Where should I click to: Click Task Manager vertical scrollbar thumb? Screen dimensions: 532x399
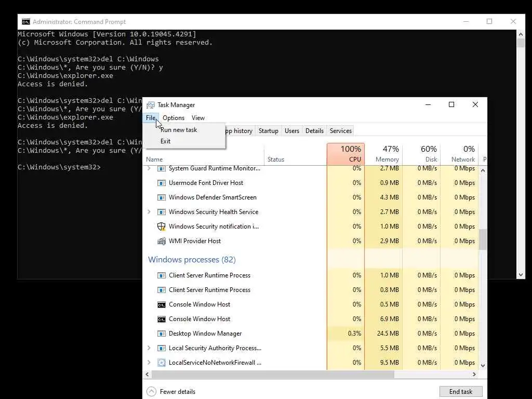point(483,240)
